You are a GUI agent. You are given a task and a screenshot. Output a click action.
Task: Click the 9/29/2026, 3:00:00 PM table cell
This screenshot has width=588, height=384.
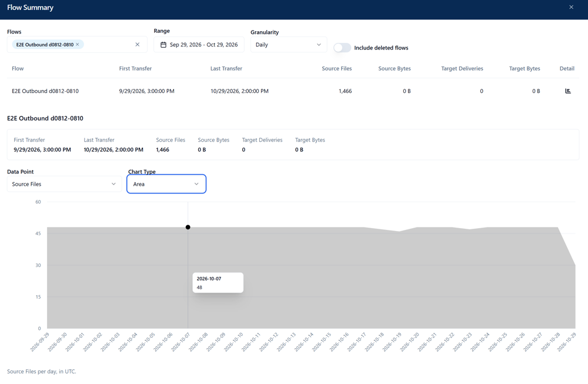146,91
